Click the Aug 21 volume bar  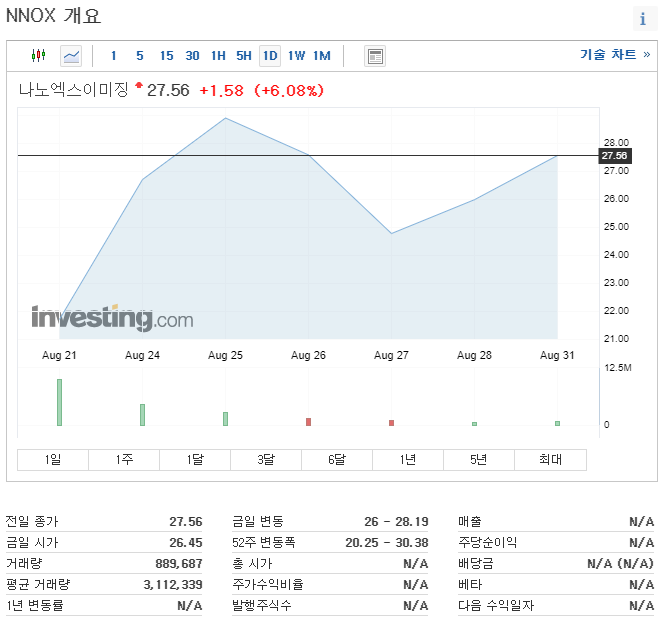pyautogui.click(x=59, y=402)
